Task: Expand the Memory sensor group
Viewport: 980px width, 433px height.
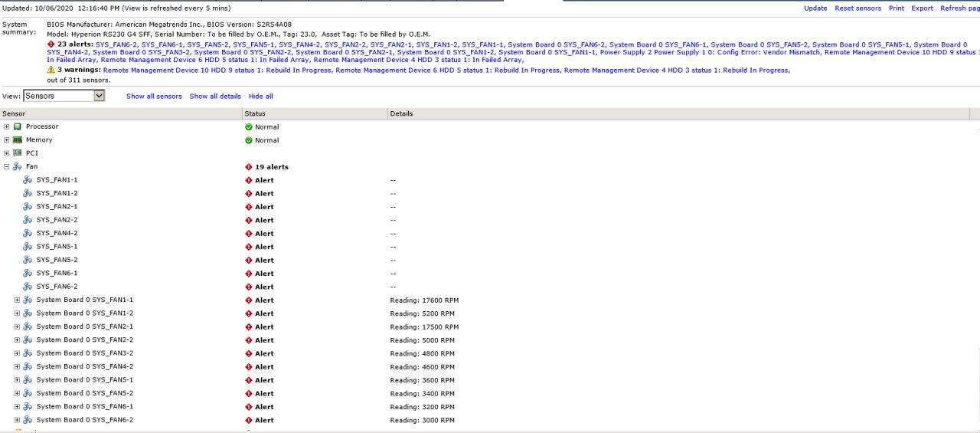Action: tap(7, 140)
